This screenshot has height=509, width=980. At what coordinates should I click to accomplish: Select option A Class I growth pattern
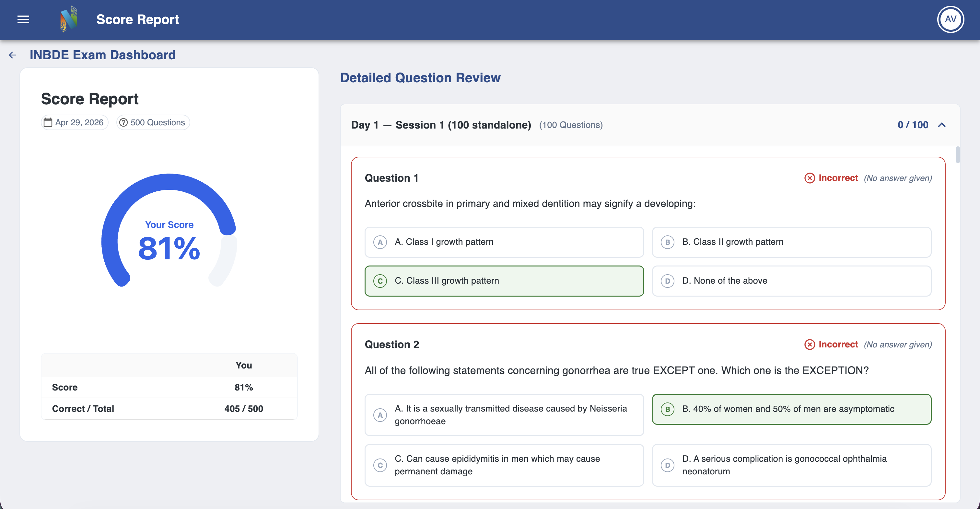pyautogui.click(x=504, y=242)
